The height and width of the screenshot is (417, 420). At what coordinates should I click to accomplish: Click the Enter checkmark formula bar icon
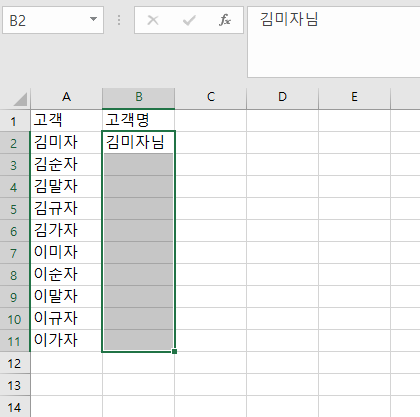coord(189,21)
